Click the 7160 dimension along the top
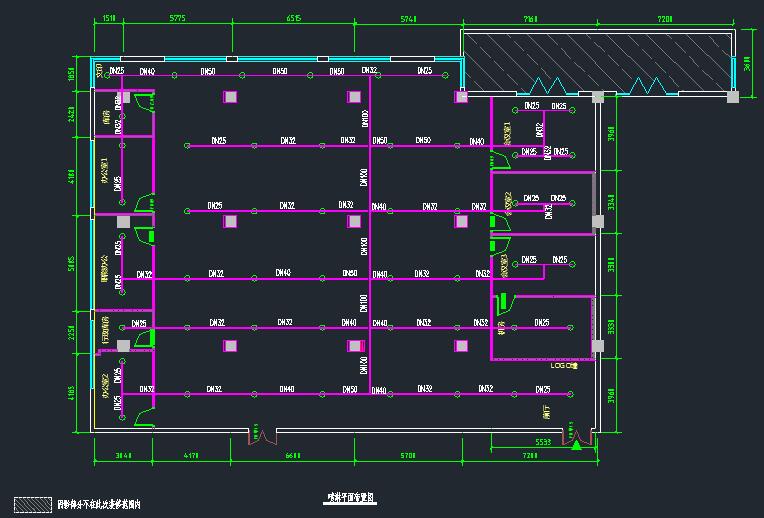The height and width of the screenshot is (518, 764). point(531,18)
